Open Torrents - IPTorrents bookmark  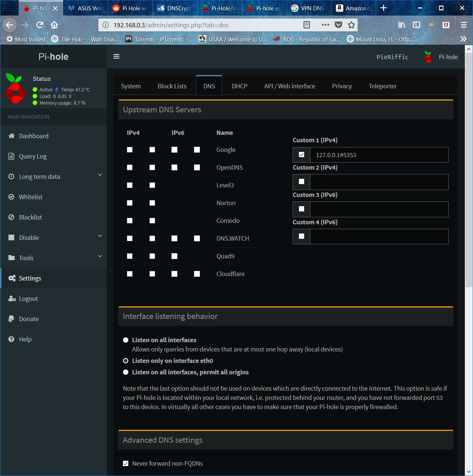point(159,39)
